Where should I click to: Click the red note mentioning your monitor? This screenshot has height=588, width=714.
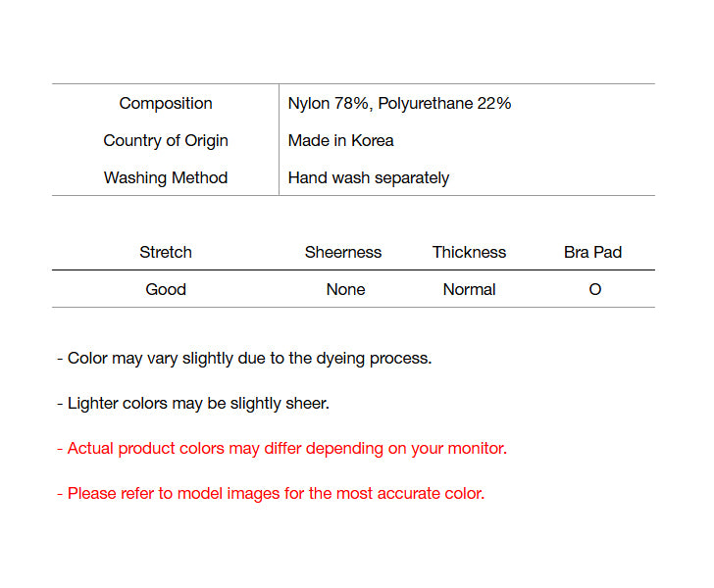[x=281, y=448]
